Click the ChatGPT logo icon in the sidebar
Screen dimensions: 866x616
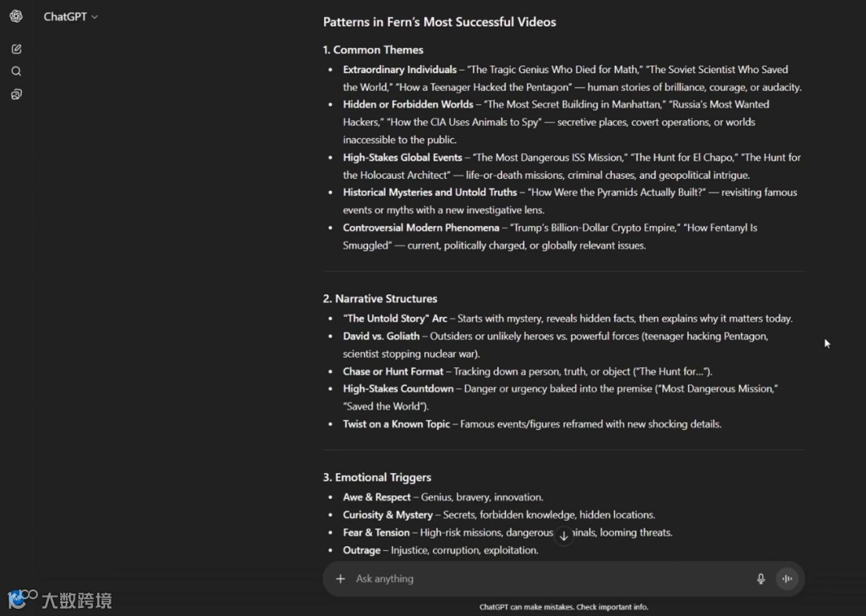[16, 16]
